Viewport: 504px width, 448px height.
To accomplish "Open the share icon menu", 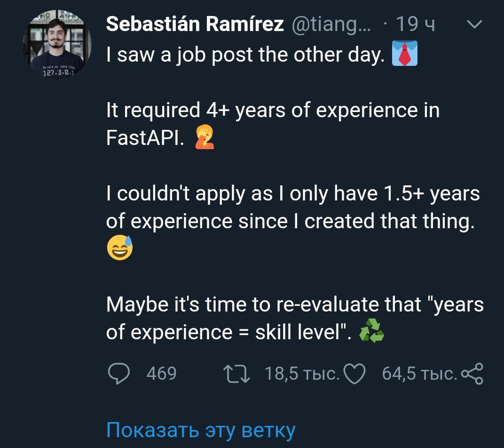I will (472, 374).
